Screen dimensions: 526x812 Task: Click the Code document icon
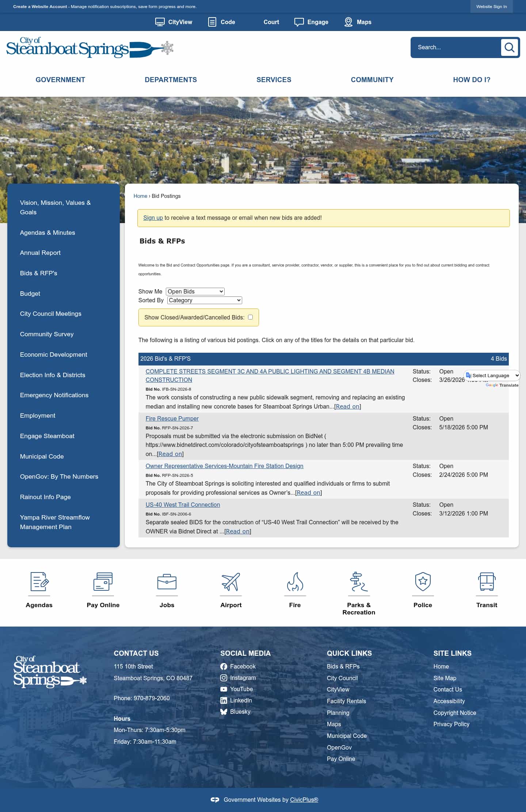click(212, 22)
